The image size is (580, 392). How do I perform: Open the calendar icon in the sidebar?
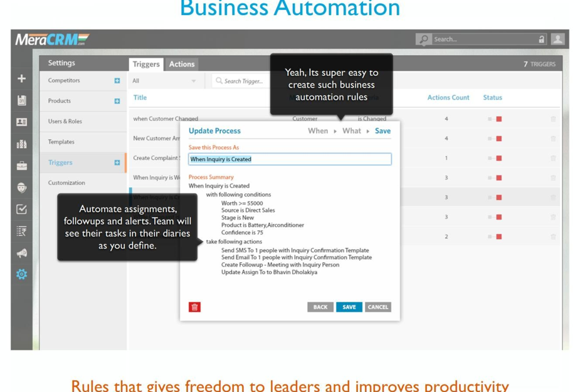pos(21,100)
